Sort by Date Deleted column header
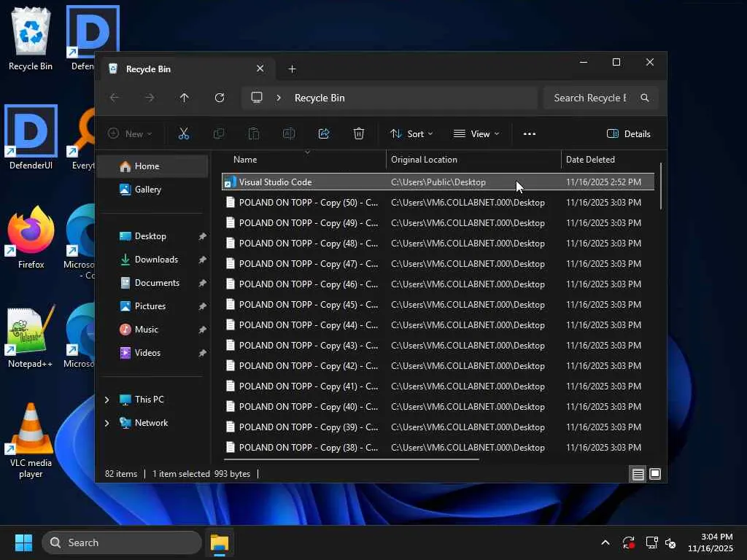 coord(609,160)
